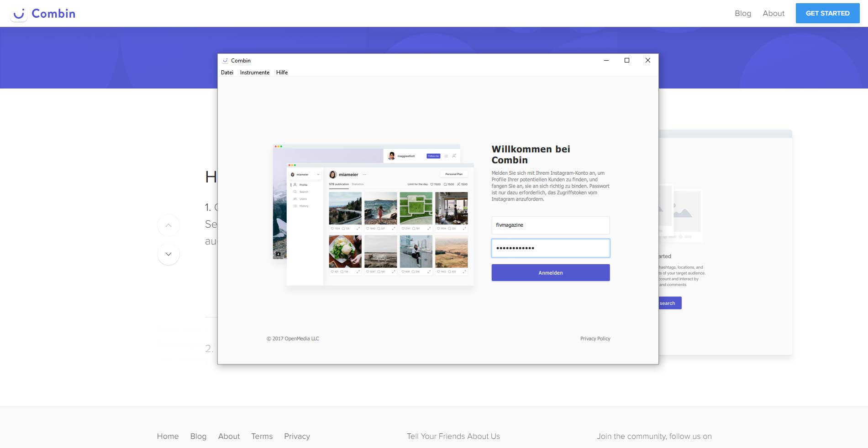Open the About link in the footer
Screen dimensions: 868x448
click(229, 436)
